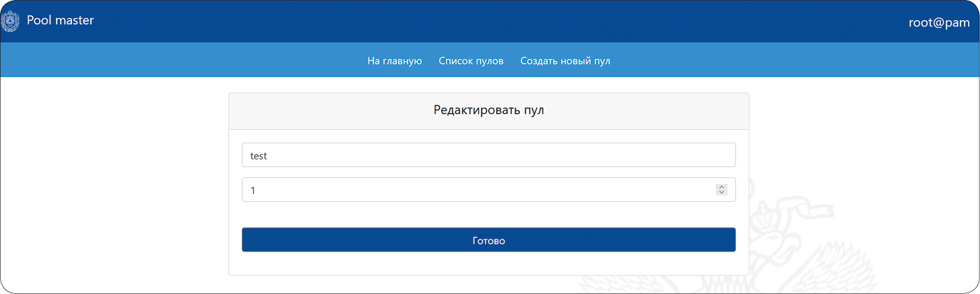This screenshot has width=980, height=294.
Task: Click the Готово submit button
Action: pyautogui.click(x=488, y=240)
